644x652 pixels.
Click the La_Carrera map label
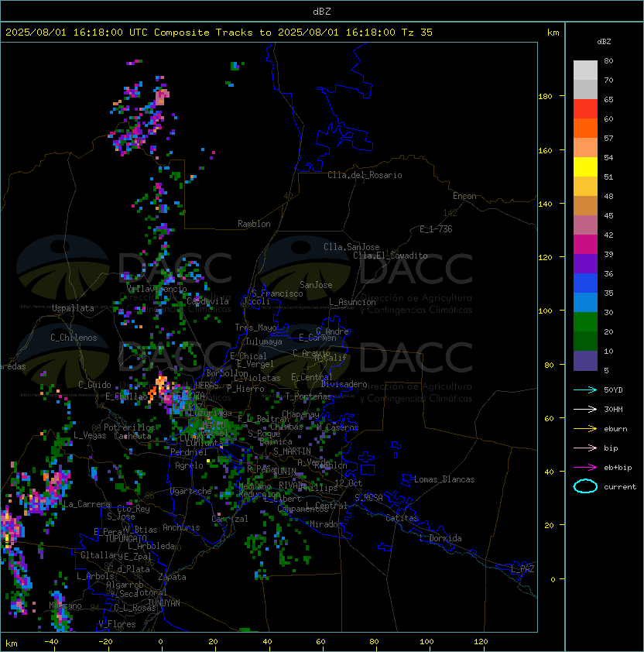click(87, 504)
